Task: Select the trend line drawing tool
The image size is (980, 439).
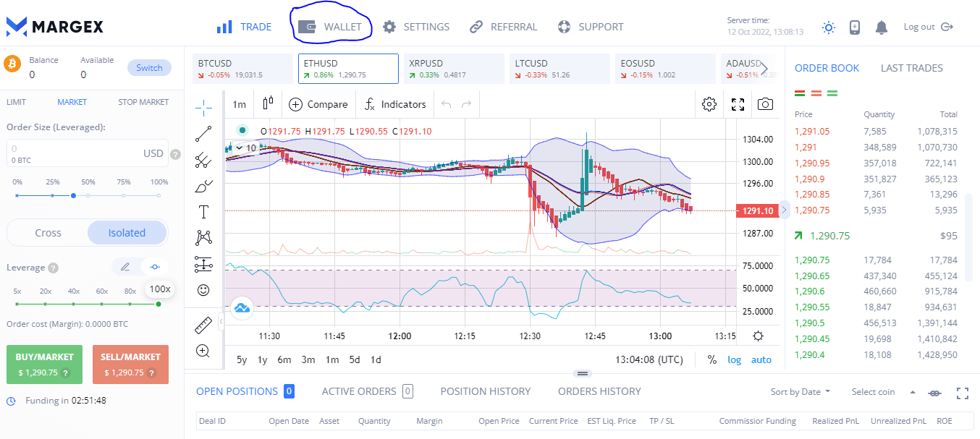Action: [x=203, y=133]
